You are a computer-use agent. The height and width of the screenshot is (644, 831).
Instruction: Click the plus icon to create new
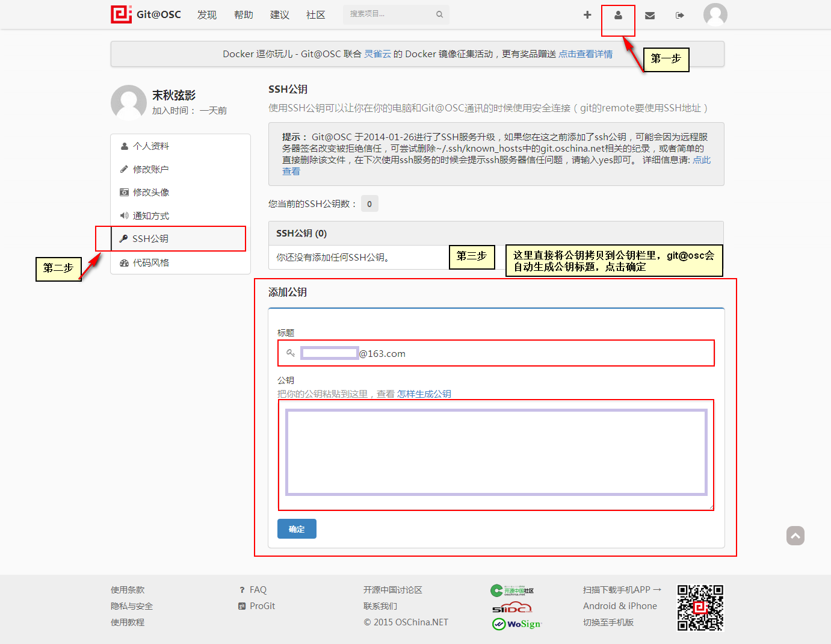click(x=587, y=15)
